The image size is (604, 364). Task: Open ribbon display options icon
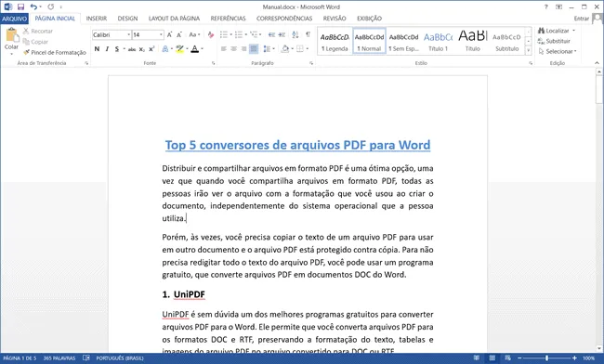pos(558,6)
